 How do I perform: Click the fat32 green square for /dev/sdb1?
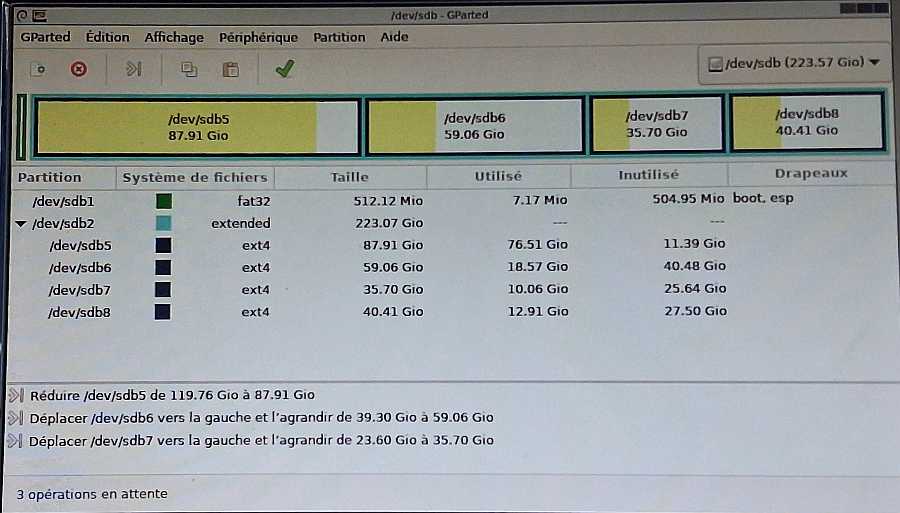tap(163, 200)
